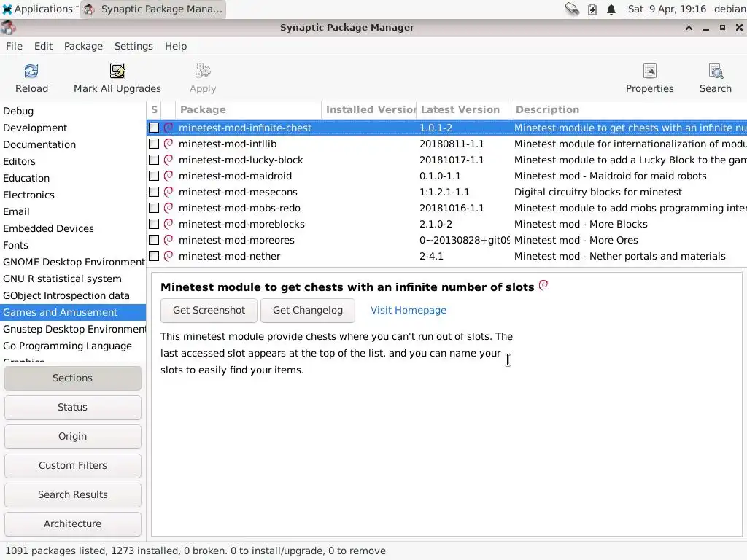Click Debian icon next to minetest-mod-mobs-redo
747x560 pixels.
click(x=169, y=208)
